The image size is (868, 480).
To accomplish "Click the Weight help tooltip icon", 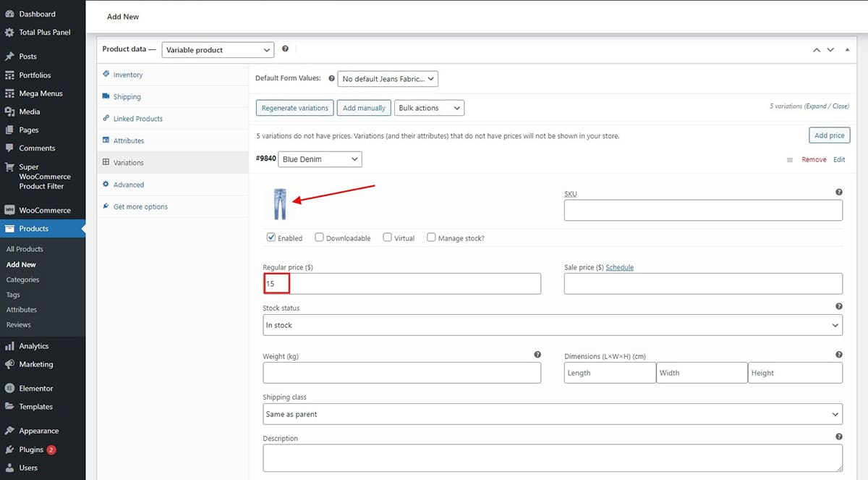I will pyautogui.click(x=537, y=355).
